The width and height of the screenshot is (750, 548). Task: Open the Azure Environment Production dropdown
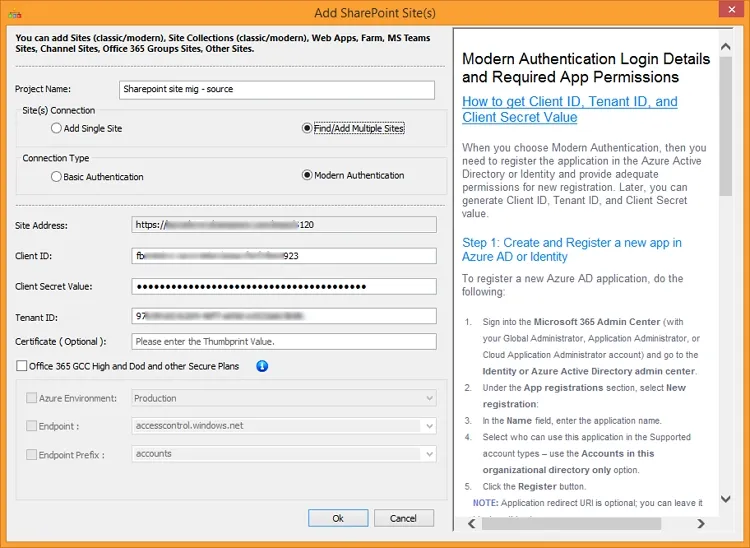[284, 398]
